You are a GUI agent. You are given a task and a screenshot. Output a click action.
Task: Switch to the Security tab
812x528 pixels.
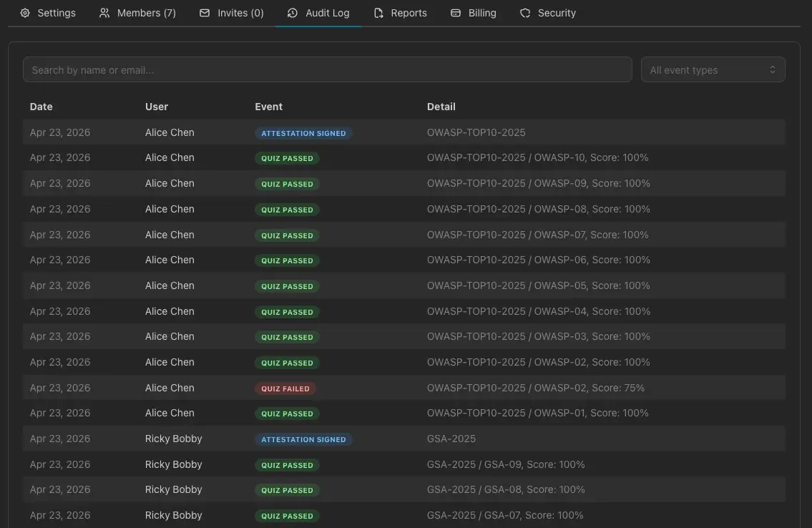(548, 13)
